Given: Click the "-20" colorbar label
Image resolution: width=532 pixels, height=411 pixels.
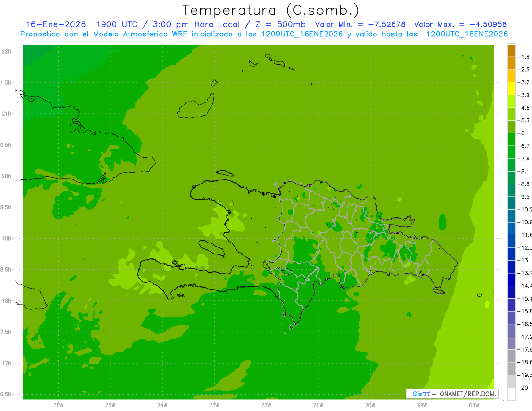Looking at the screenshot, I should click(523, 388).
